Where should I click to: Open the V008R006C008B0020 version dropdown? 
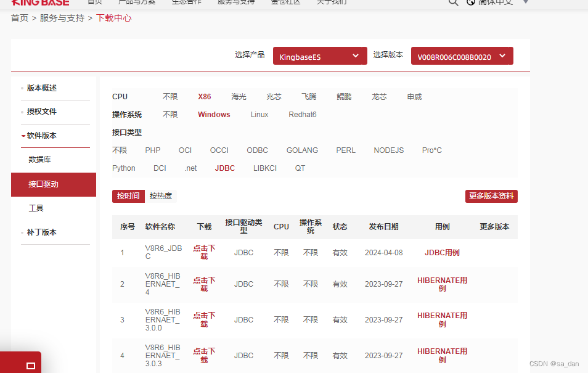point(462,56)
